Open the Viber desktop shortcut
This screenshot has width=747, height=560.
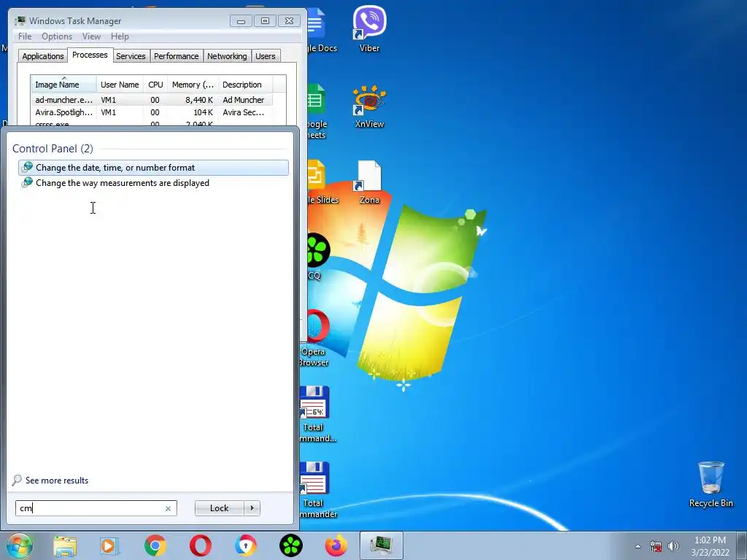point(369,28)
